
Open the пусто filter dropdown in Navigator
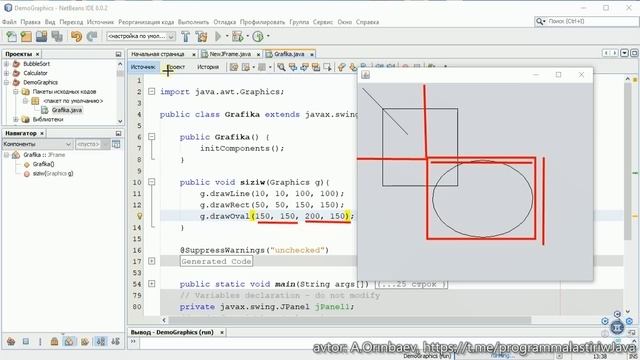click(x=93, y=144)
